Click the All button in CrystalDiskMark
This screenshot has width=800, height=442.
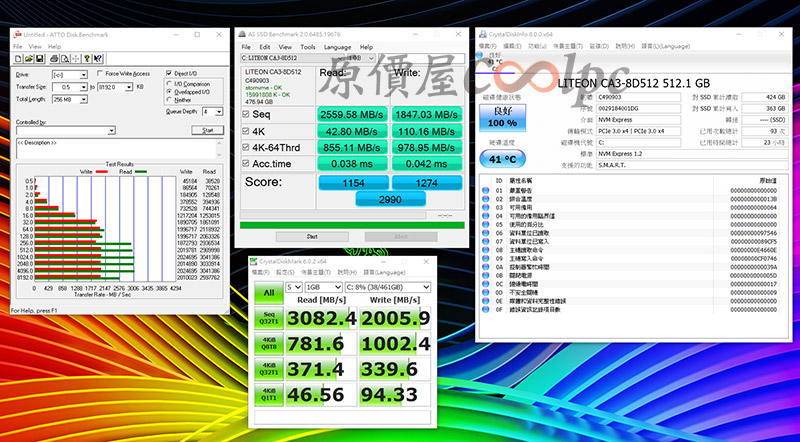click(269, 293)
